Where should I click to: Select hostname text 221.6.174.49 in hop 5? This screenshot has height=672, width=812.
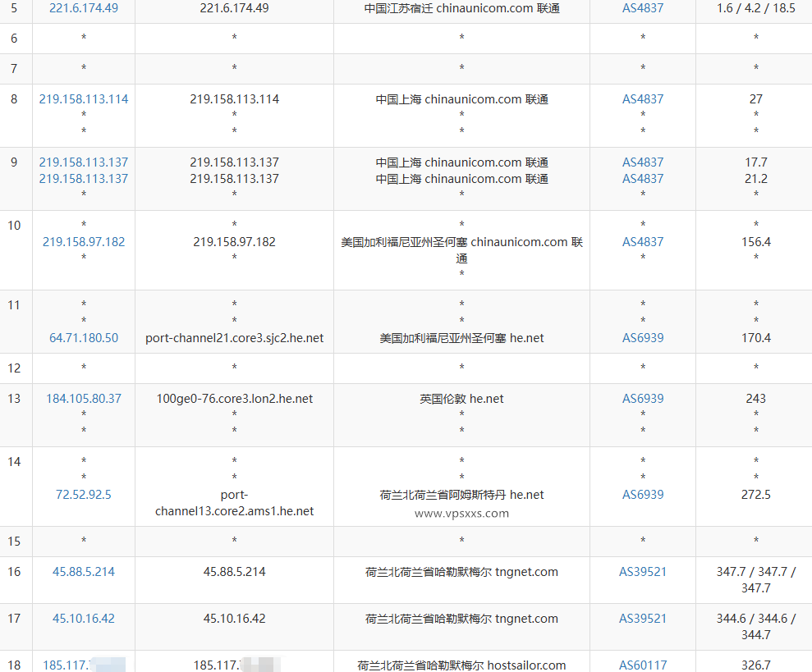pos(234,8)
